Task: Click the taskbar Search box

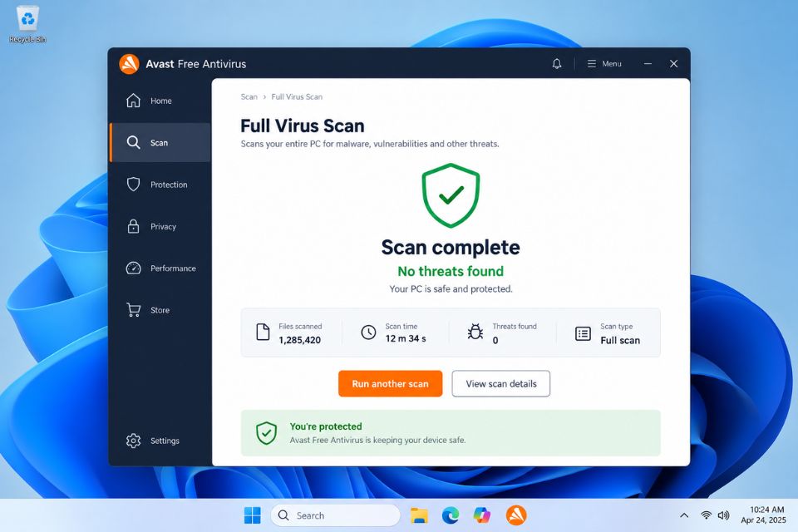Action: tap(336, 515)
